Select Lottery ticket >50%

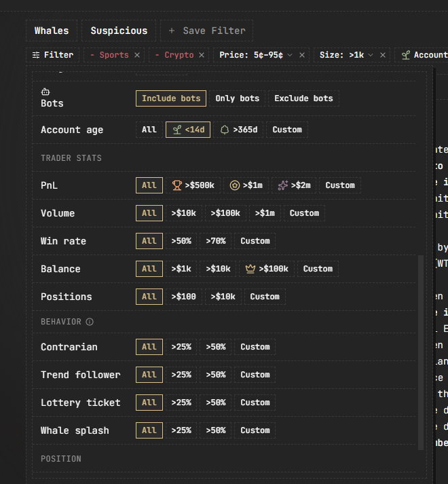coord(216,402)
